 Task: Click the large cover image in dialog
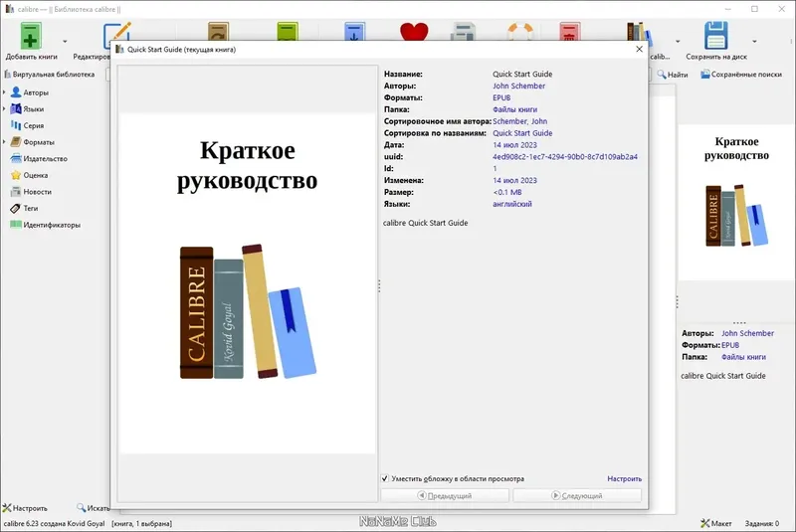(x=247, y=284)
